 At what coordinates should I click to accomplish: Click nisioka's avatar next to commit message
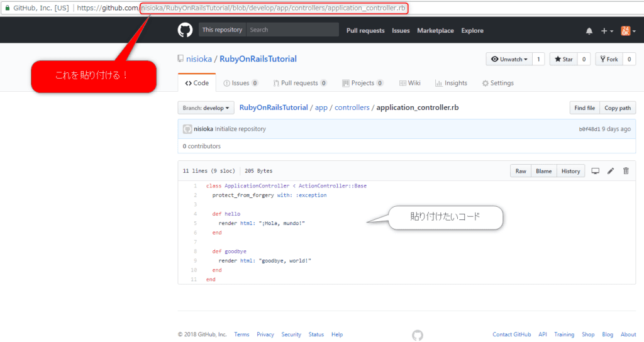[187, 129]
